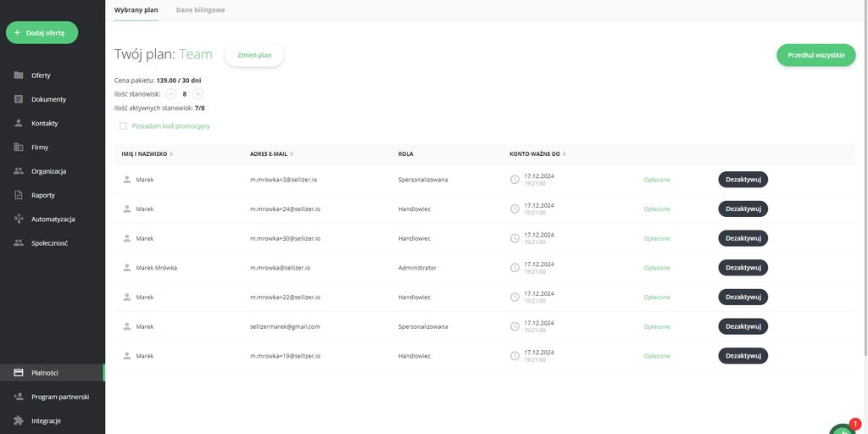The height and width of the screenshot is (434, 868).
Task: Deactivate the m.mrowka+19@sellizer.io account
Action: (743, 356)
